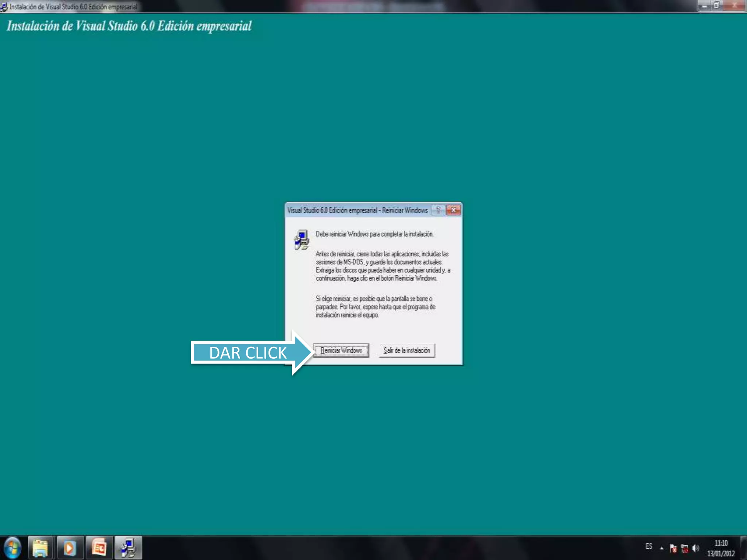Screen dimensions: 747x560
Task: Click the network status tray icon
Action: tap(684, 548)
